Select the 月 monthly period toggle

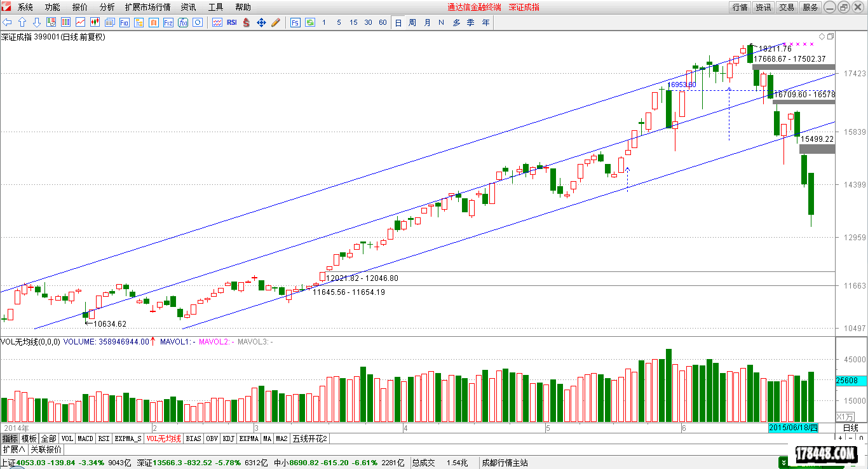[x=427, y=22]
